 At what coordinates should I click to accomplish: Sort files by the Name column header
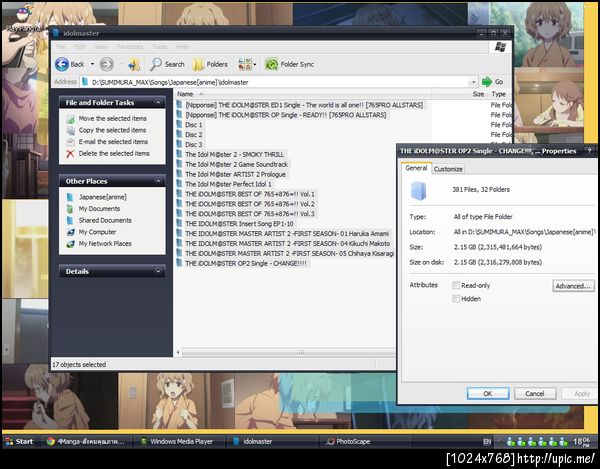(x=185, y=94)
